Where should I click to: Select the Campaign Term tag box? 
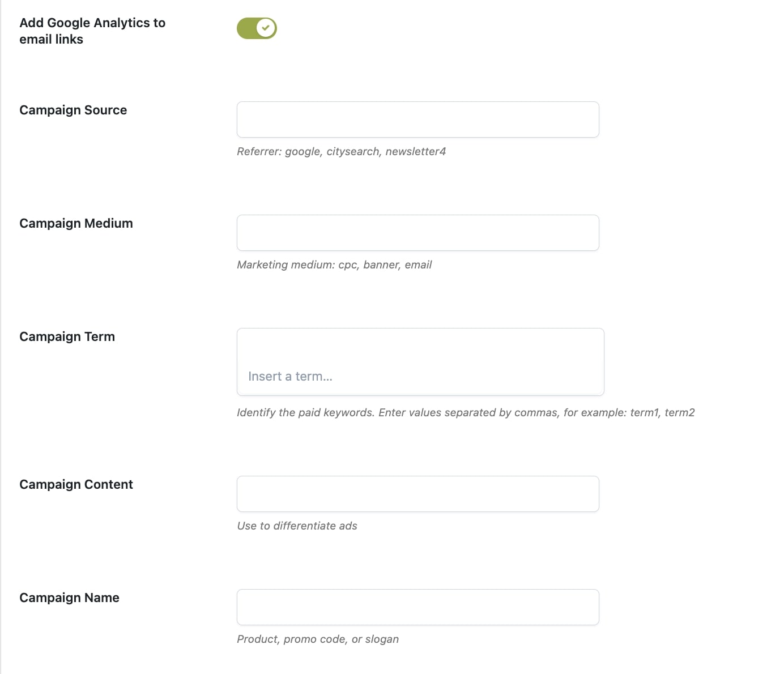(x=420, y=362)
